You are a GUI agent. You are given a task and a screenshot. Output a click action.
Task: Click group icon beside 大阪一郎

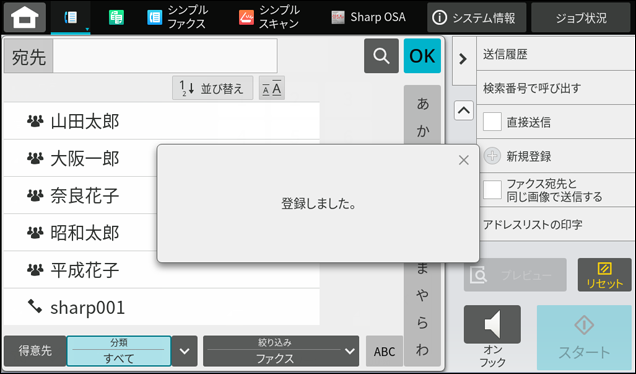[35, 158]
